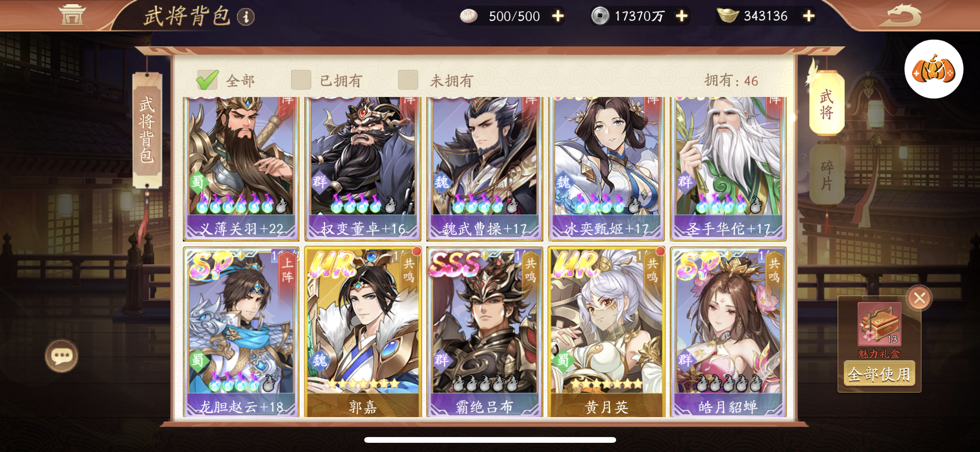Select the 霸绝吕布 hero card
Viewport: 980px width, 452px height.
[485, 332]
